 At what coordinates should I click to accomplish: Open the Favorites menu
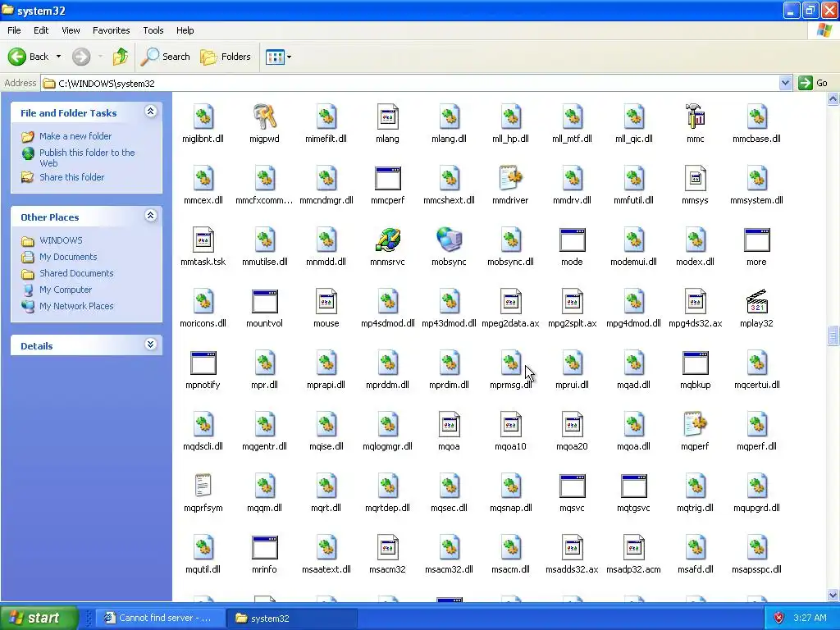click(x=112, y=30)
